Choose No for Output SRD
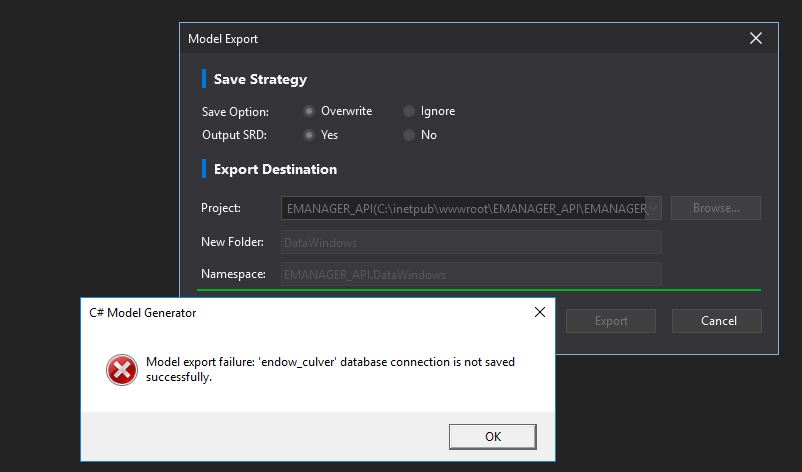This screenshot has height=472, width=802. pos(409,135)
